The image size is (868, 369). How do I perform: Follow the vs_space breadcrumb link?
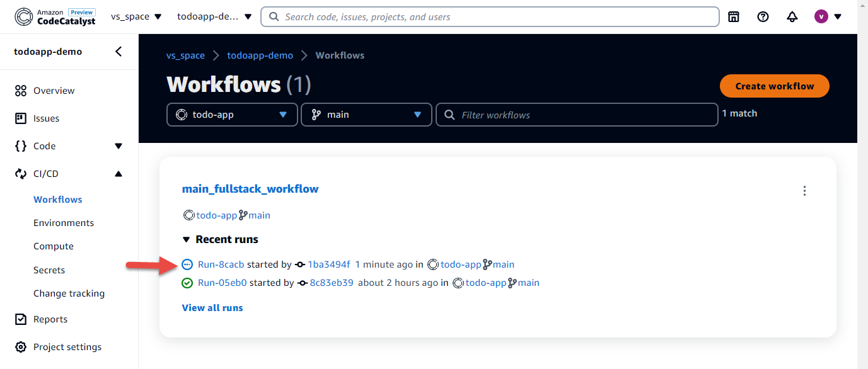[x=185, y=55]
